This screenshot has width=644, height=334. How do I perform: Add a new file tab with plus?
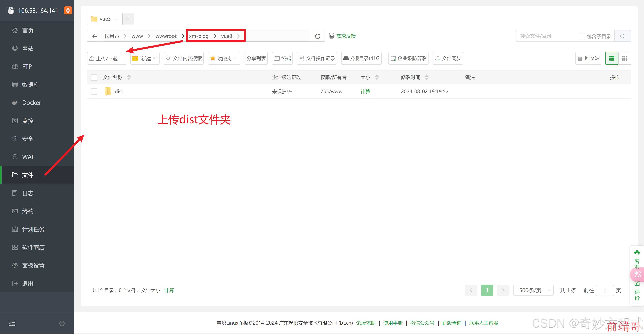[x=128, y=19]
